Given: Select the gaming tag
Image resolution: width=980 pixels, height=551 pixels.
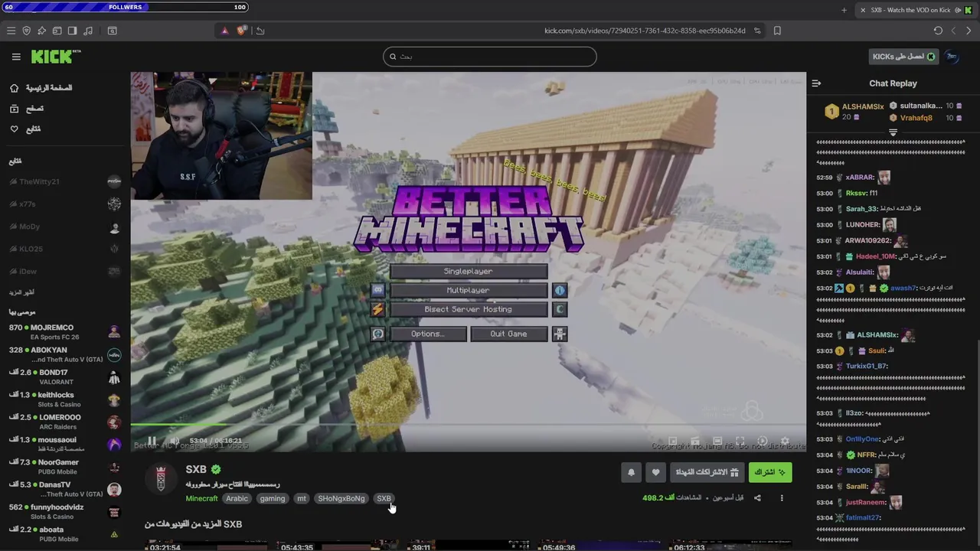Looking at the screenshot, I should [272, 498].
